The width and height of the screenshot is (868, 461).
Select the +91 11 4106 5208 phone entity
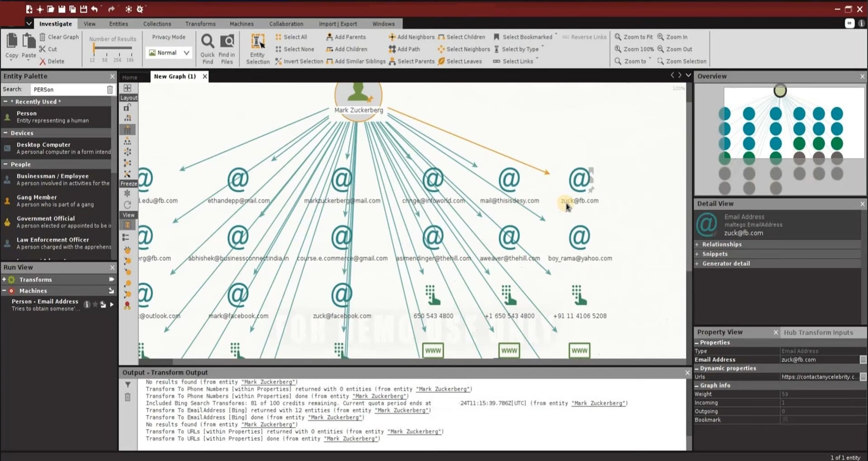click(x=580, y=301)
